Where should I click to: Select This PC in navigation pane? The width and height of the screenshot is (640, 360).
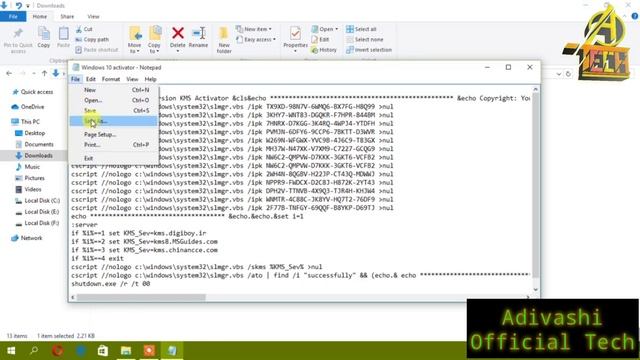pyautogui.click(x=26, y=122)
